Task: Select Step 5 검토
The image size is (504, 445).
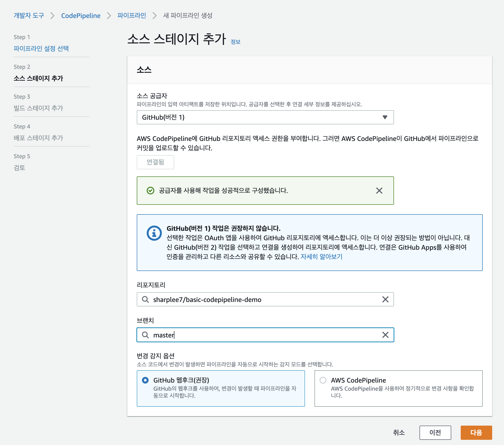Action: tap(19, 168)
